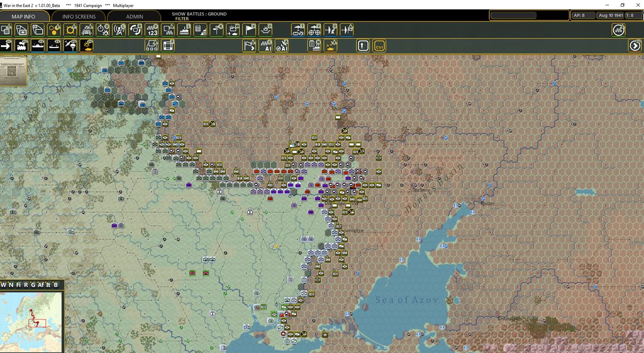Click the Stalino city label on the map
644x353 pixels.
tap(420, 190)
